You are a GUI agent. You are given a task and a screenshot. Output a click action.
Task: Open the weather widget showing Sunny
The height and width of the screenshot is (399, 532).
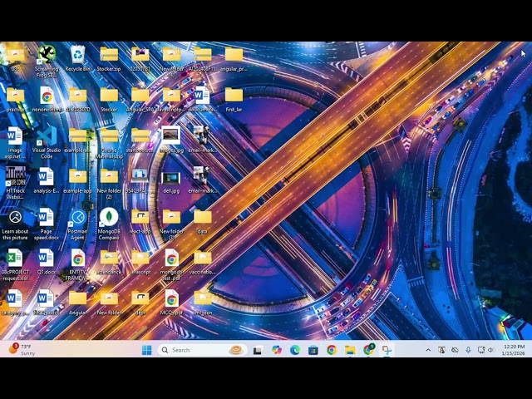click(22, 350)
